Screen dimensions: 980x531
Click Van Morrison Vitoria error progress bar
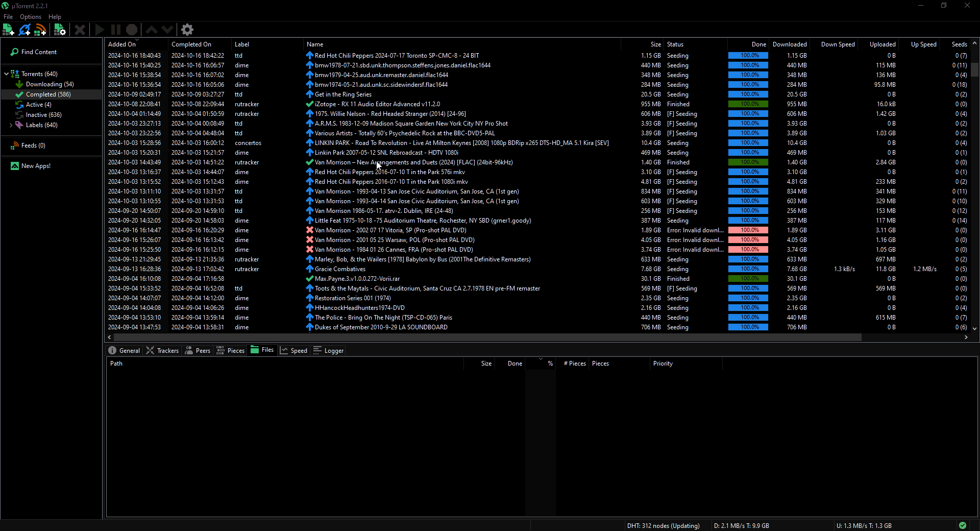(748, 230)
